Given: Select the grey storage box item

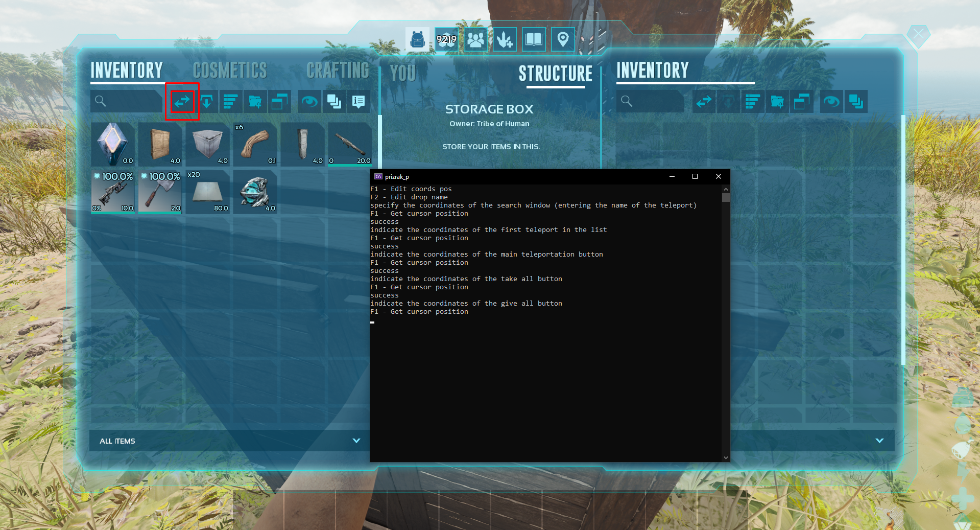Looking at the screenshot, I should (x=208, y=144).
